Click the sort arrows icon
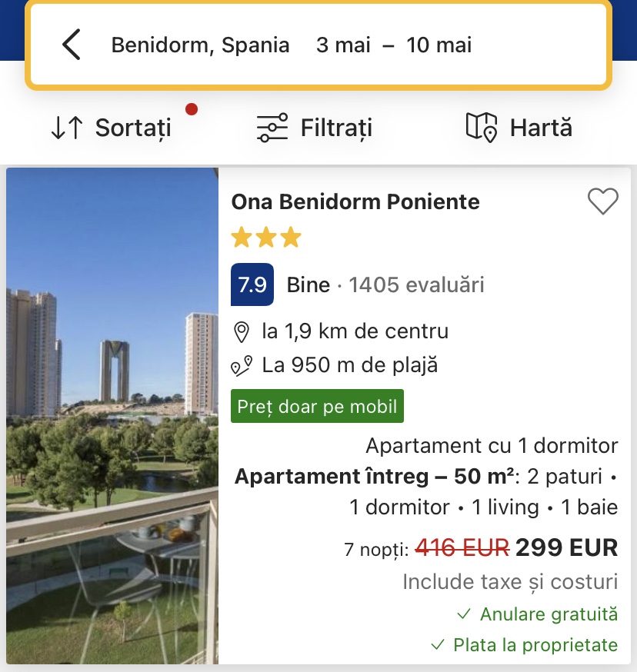The height and width of the screenshot is (672, 637). (67, 128)
